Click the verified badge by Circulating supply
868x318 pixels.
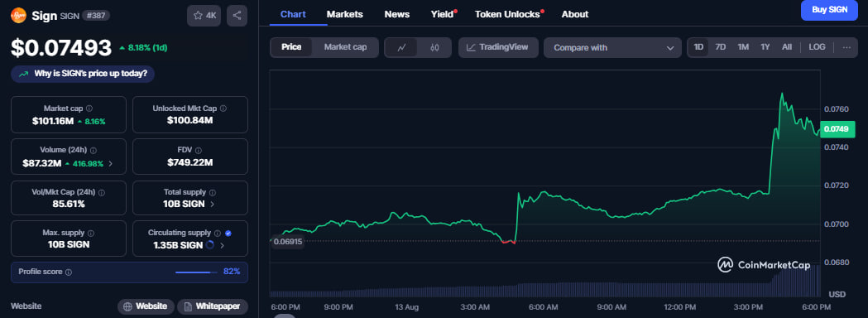pos(228,234)
